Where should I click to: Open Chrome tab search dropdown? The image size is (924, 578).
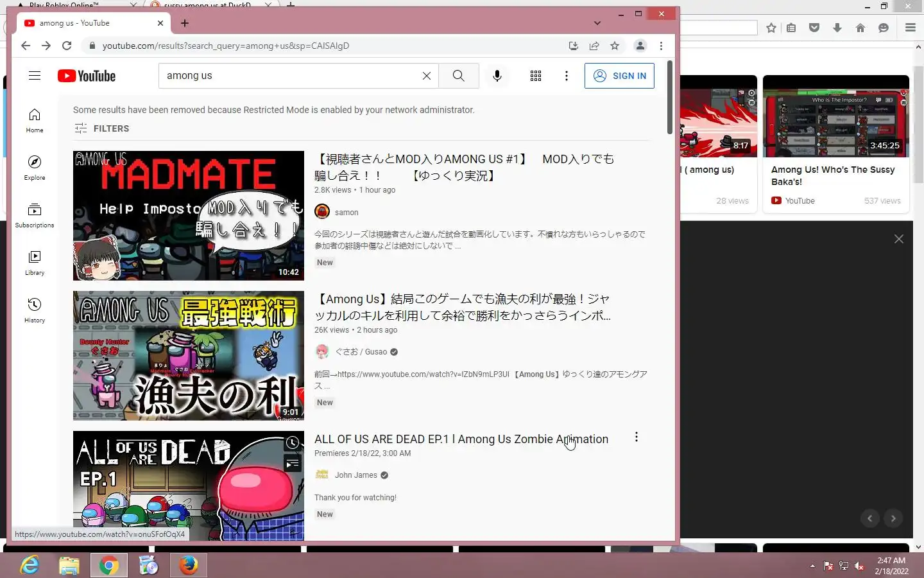click(x=597, y=23)
